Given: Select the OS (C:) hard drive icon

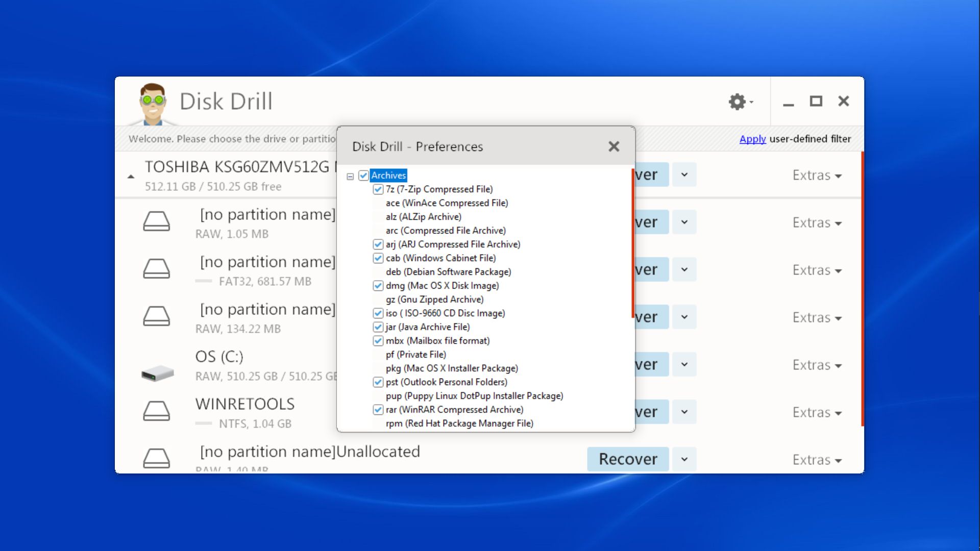Looking at the screenshot, I should click(157, 373).
